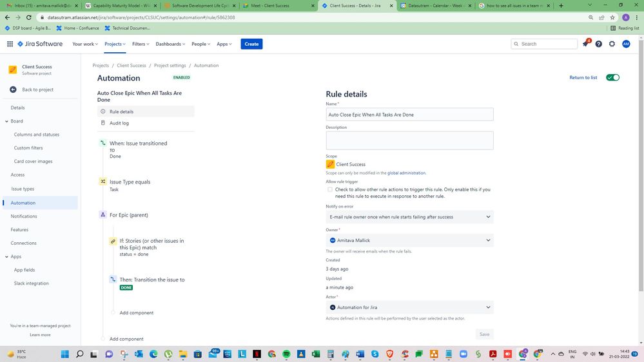Image resolution: width=644 pixels, height=362 pixels.
Task: Open Windows Search from the taskbar
Action: coord(80,354)
